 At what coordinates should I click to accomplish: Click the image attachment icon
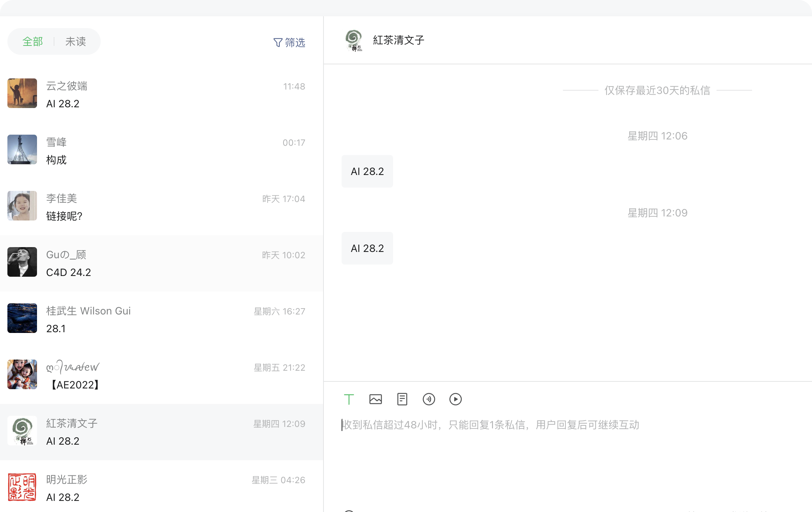[x=375, y=399]
